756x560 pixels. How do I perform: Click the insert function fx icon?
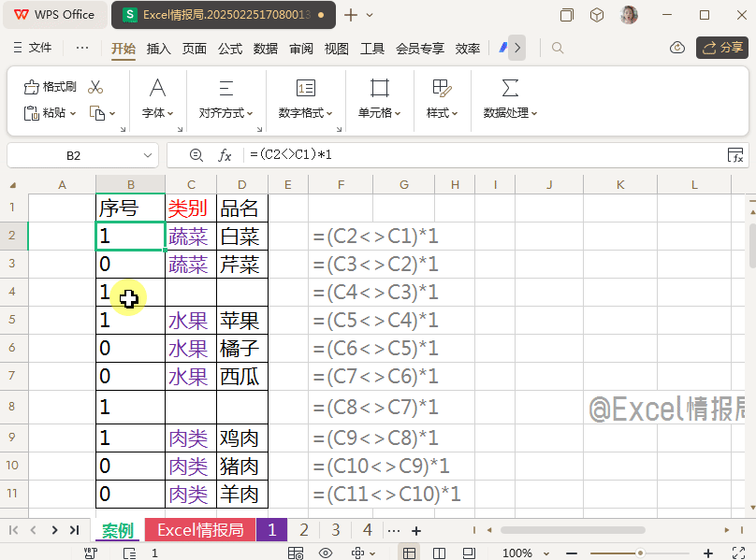(x=225, y=155)
